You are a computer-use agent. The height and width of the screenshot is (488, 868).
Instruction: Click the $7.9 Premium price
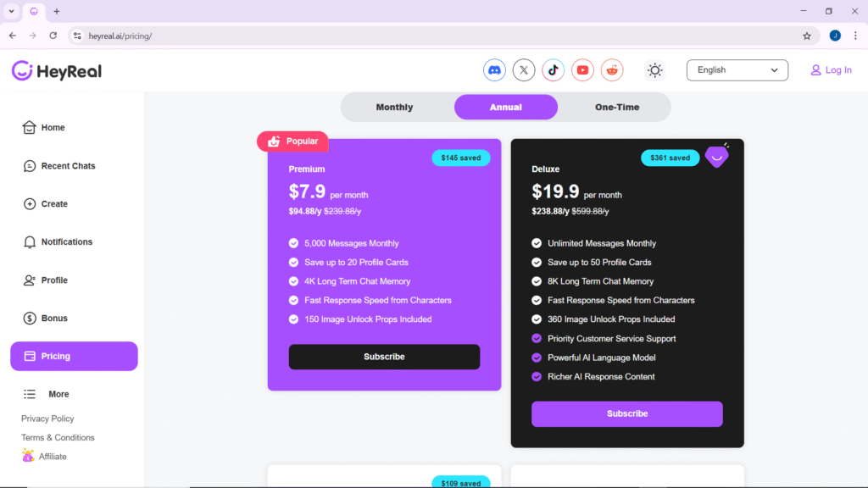[307, 191]
